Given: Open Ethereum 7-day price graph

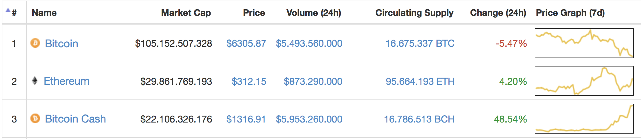Looking at the screenshot, I should (584, 81).
